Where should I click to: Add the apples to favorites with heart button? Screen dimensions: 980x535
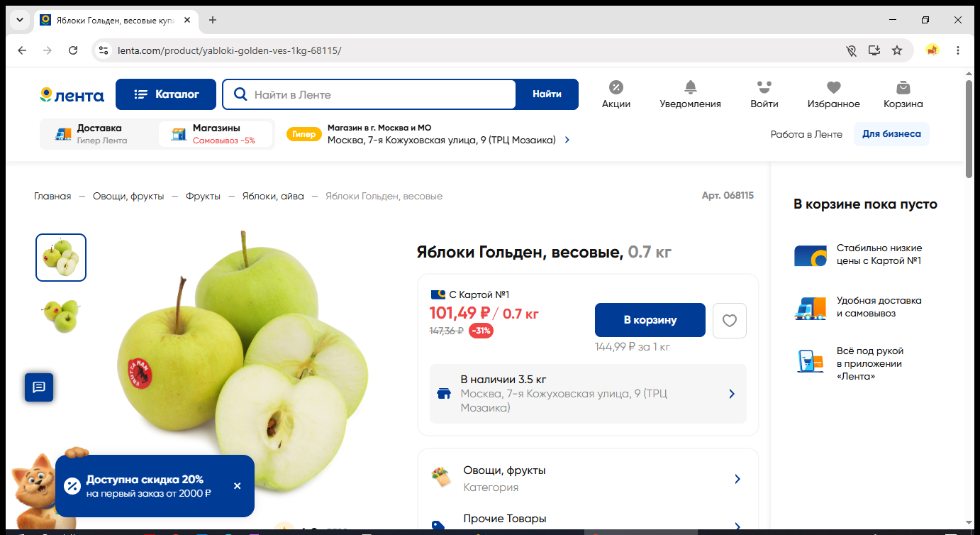(730, 321)
